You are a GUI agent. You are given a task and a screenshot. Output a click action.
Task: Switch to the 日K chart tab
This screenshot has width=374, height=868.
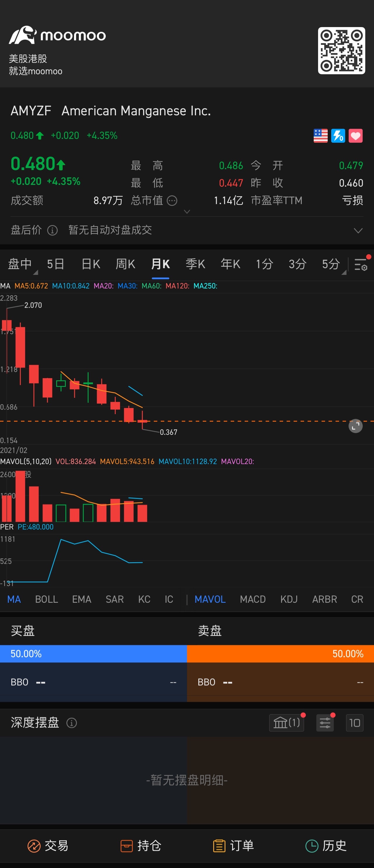click(x=91, y=264)
